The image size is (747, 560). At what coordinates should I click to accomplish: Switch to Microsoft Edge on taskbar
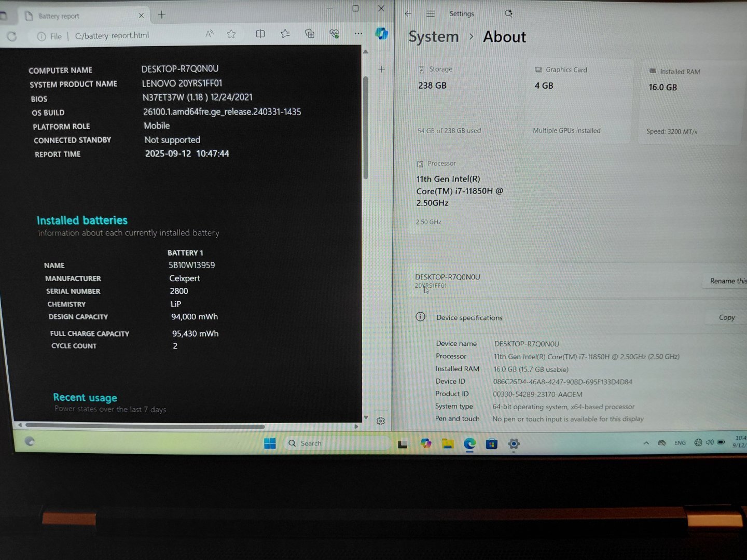(469, 443)
